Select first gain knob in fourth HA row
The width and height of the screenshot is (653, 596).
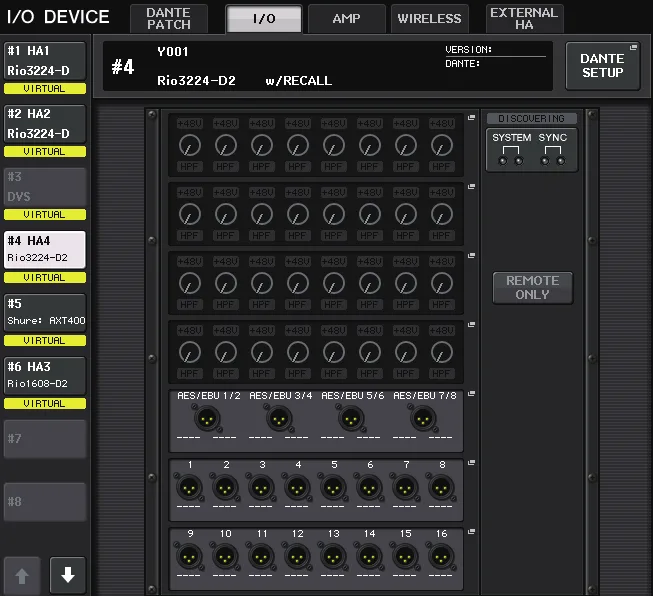[x=189, y=352]
